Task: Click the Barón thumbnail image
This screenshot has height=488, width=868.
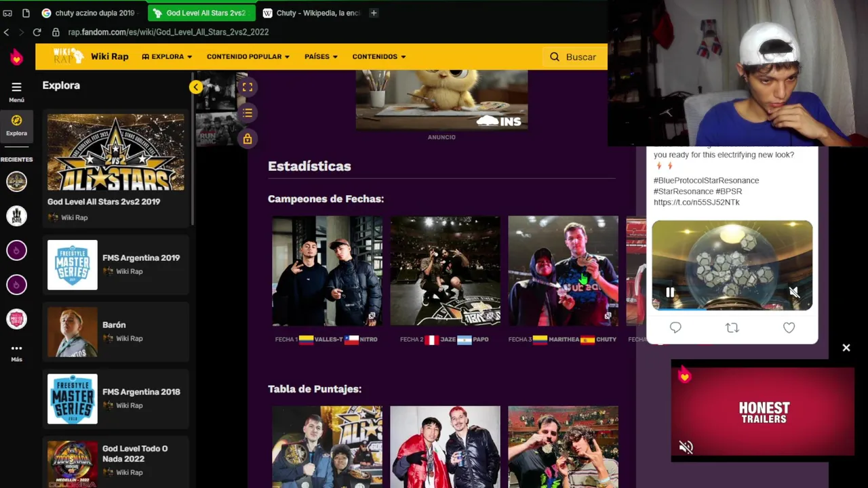Action: [x=73, y=332]
